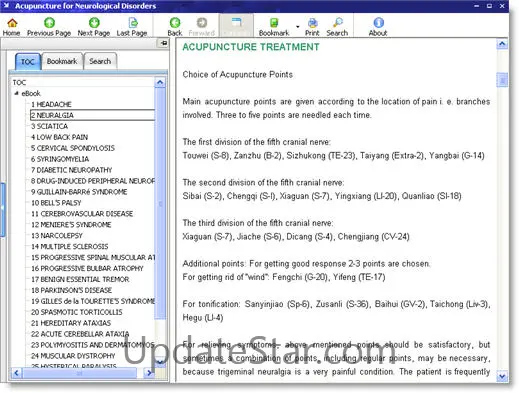Go to Last Page icon

tap(133, 23)
